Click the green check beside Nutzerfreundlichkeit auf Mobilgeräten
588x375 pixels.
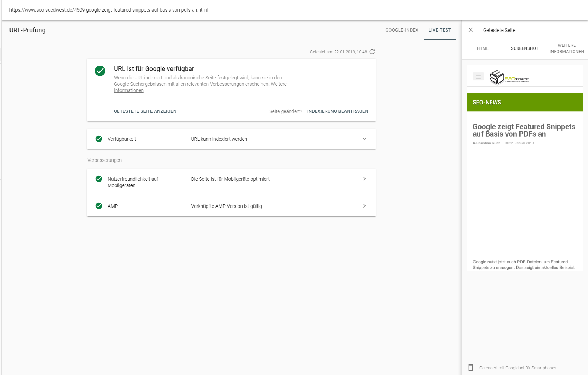(x=99, y=179)
